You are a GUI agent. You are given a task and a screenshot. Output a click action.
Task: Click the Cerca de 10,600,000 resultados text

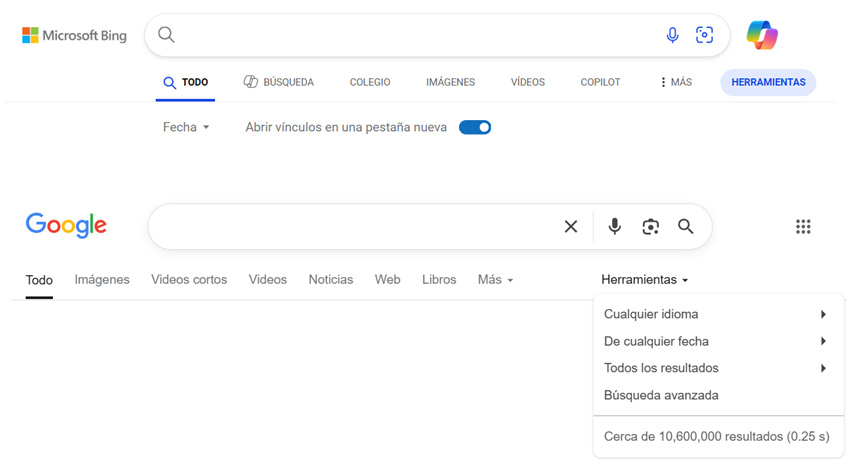716,436
